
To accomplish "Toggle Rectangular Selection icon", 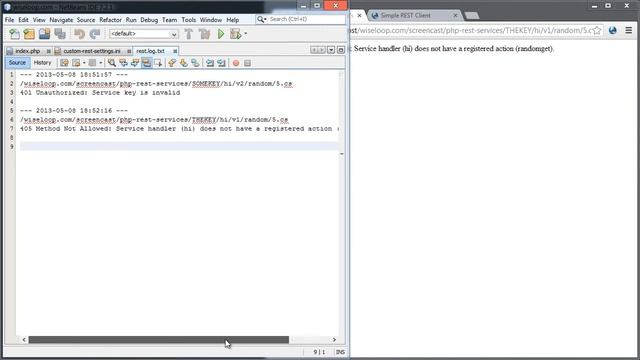I will point(158,63).
